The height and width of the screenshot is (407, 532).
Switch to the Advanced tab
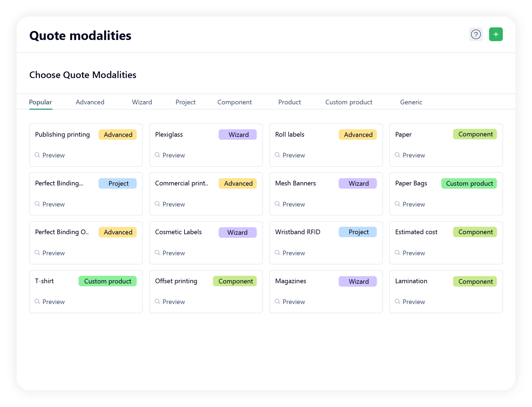tap(90, 102)
